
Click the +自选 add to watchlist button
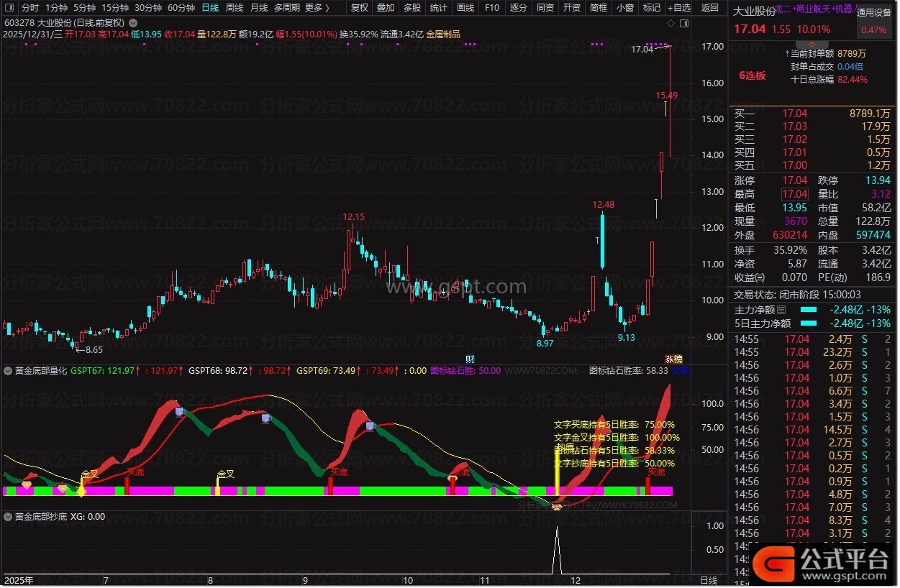[x=678, y=8]
